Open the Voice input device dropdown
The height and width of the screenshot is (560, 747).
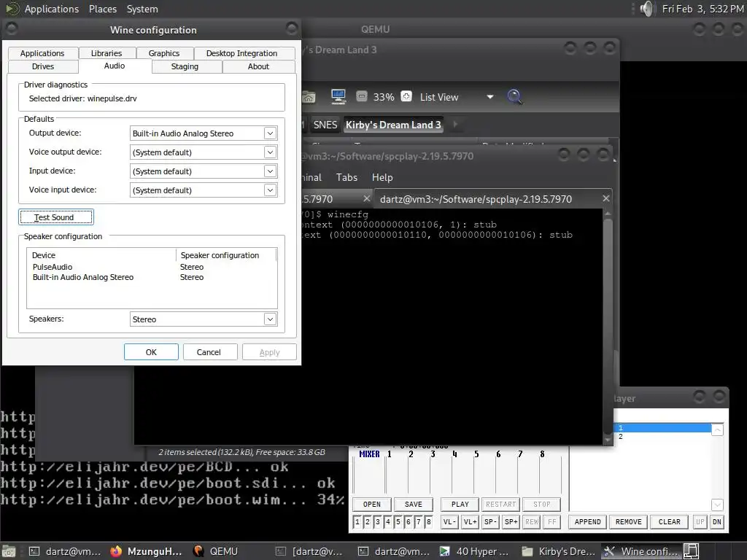[x=270, y=190]
